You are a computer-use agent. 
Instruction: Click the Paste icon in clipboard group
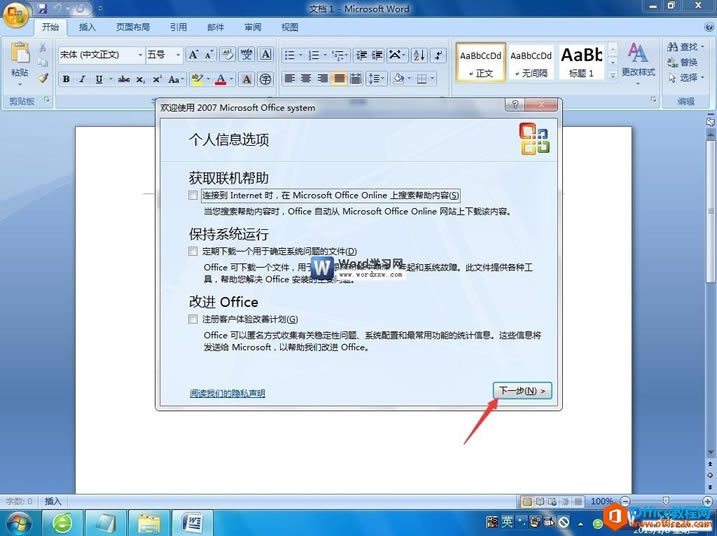click(x=20, y=54)
